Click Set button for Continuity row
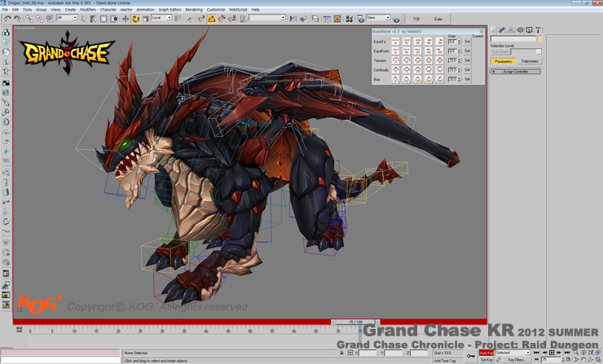The width and height of the screenshot is (603, 364). [x=467, y=70]
